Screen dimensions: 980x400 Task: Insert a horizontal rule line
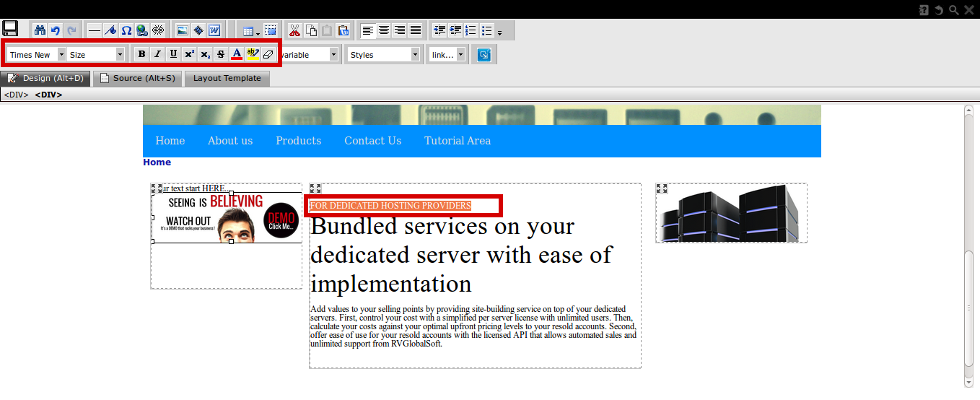[x=95, y=30]
